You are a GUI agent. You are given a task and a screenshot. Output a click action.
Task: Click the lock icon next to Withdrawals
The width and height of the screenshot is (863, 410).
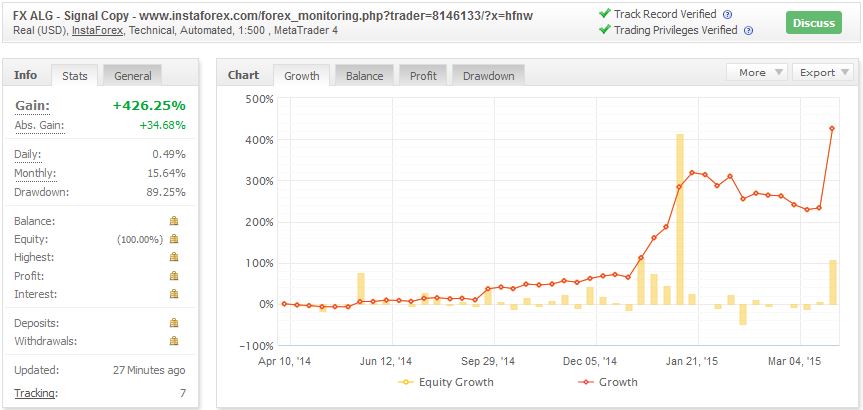(174, 341)
